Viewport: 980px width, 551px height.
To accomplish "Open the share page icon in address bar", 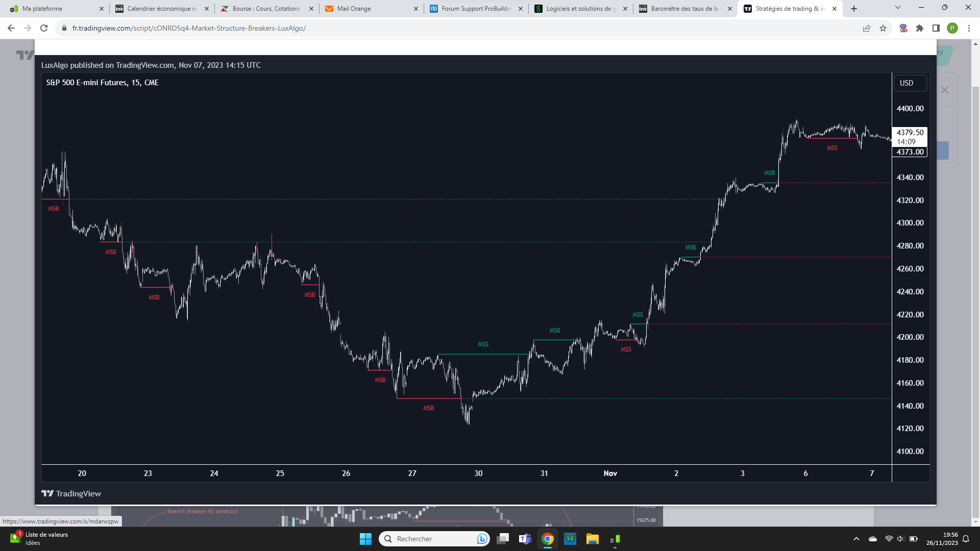I will (867, 28).
